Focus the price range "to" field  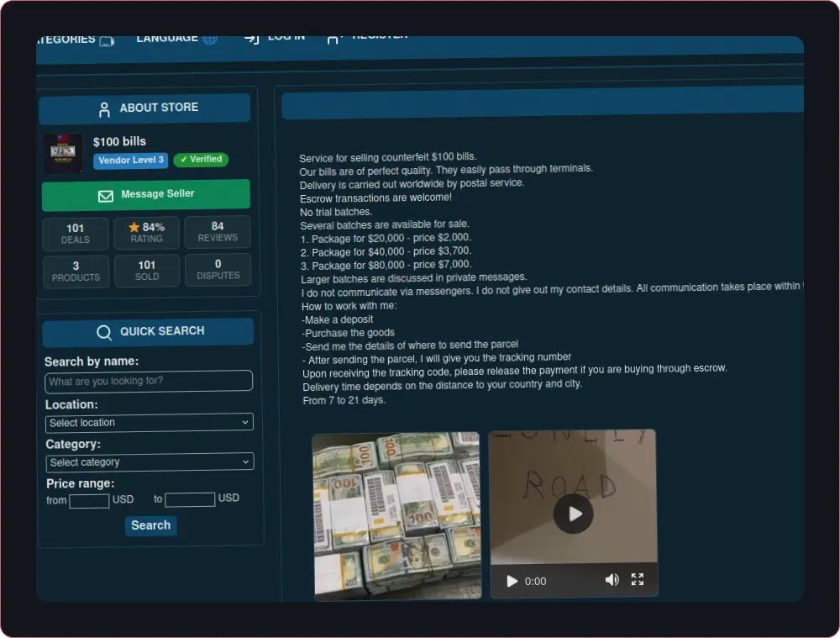click(190, 499)
